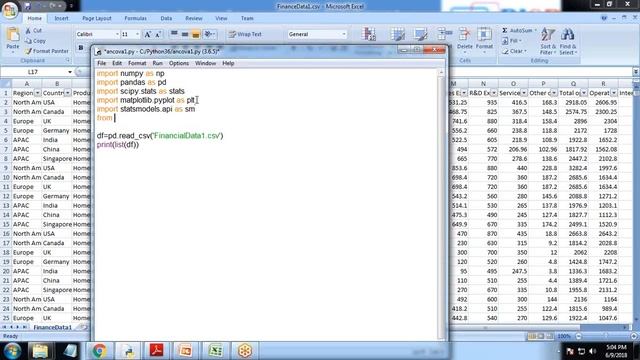
Task: Open the Service column filter dropdown
Action: (x=524, y=93)
